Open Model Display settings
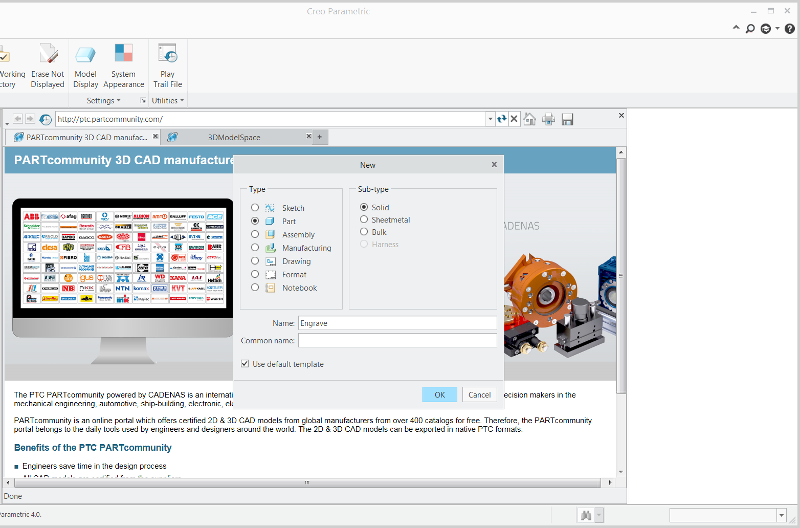Viewport: 800px width, 528px height. tap(85, 66)
